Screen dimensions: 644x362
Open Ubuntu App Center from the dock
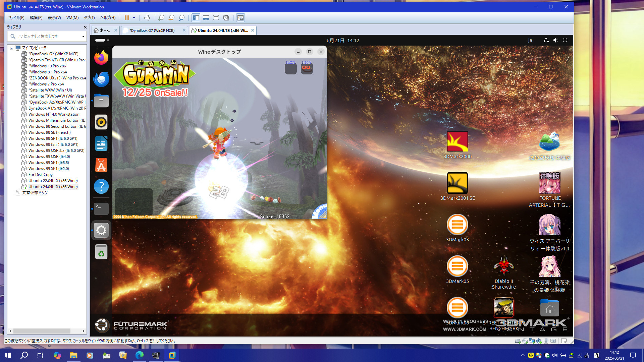[101, 165]
